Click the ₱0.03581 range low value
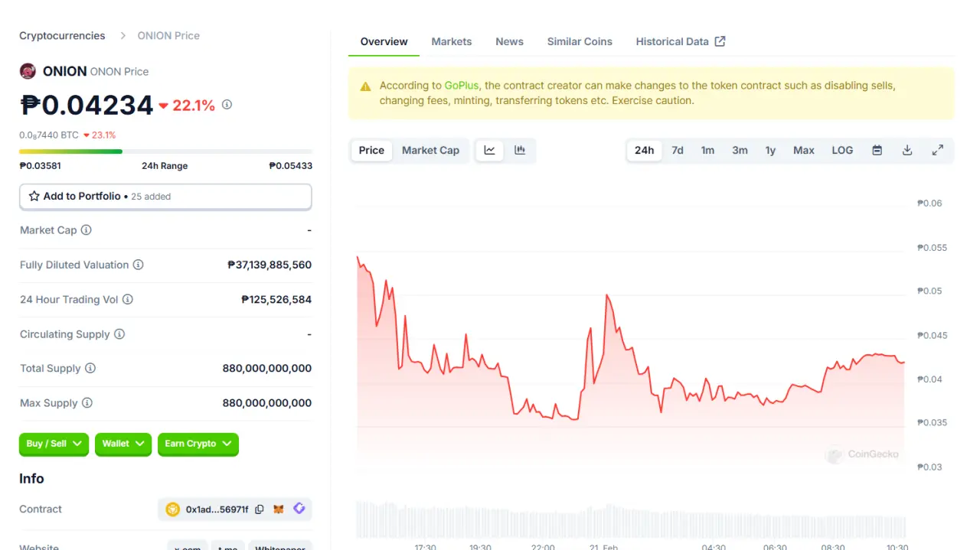This screenshot has width=980, height=550. click(40, 166)
